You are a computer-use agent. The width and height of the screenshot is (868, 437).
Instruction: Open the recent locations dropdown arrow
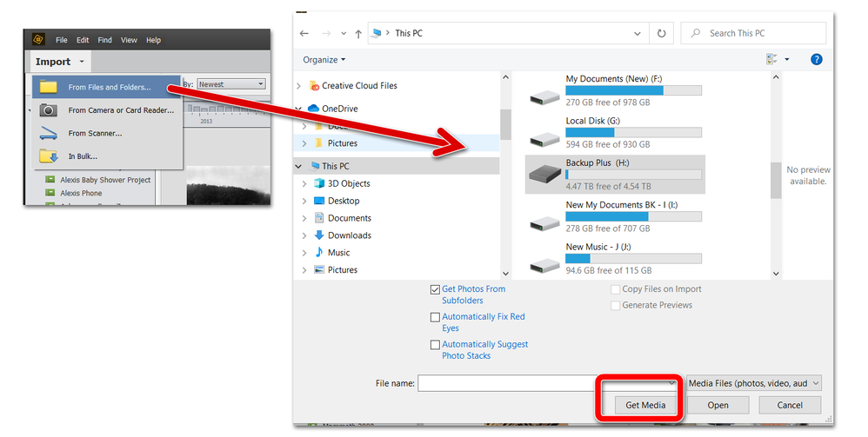coord(344,34)
